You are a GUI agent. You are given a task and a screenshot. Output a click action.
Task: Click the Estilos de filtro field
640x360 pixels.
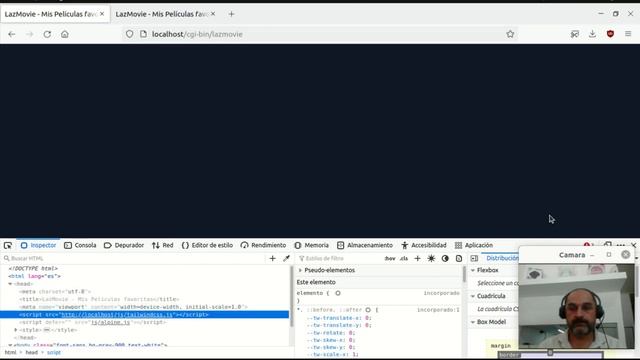coord(341,258)
